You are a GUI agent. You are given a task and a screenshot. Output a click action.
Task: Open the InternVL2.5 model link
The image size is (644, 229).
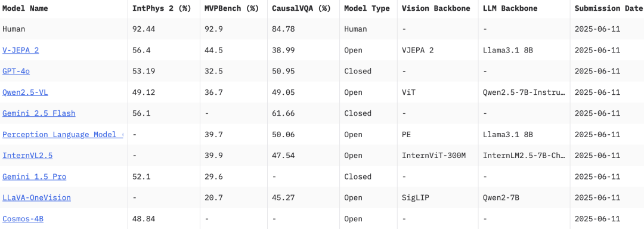coord(27,156)
